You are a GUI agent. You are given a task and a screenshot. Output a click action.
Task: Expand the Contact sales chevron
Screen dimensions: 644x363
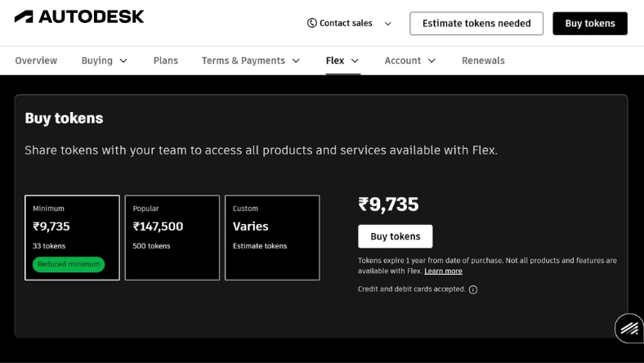pos(387,24)
